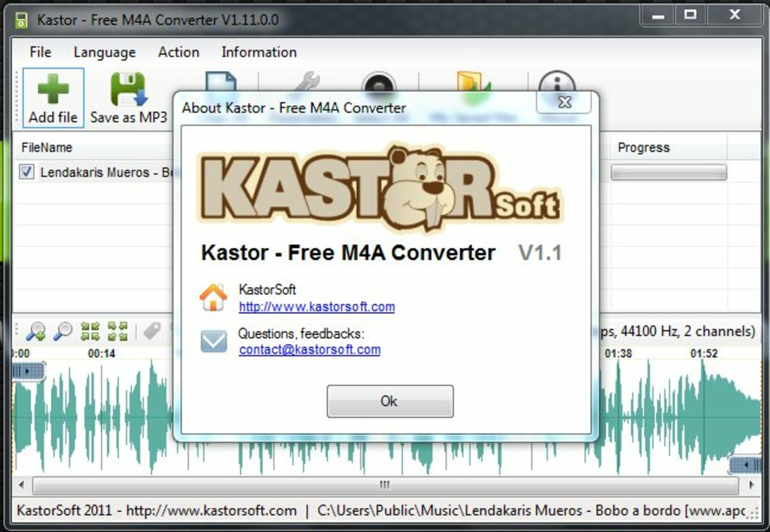Click the greyed tag icon above waveform

point(152,331)
